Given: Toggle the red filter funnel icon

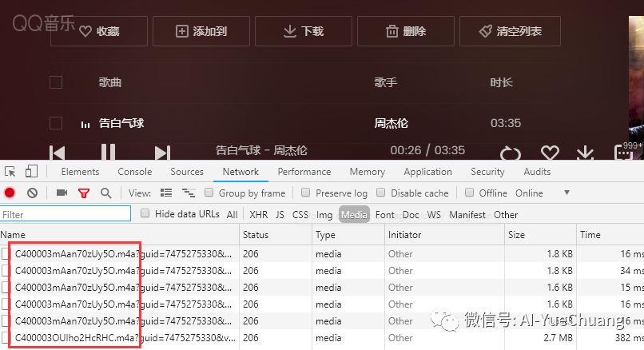Looking at the screenshot, I should point(84,193).
